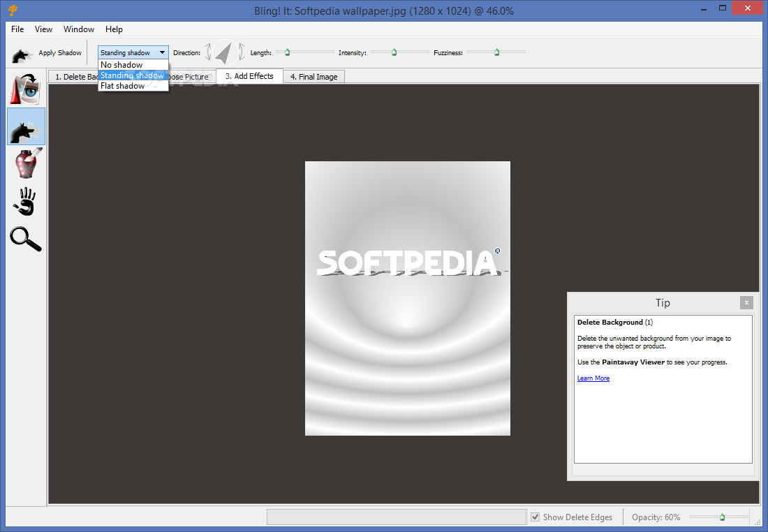The image size is (768, 532).
Task: Click the Bling! It app icon in title bar
Action: click(x=13, y=10)
